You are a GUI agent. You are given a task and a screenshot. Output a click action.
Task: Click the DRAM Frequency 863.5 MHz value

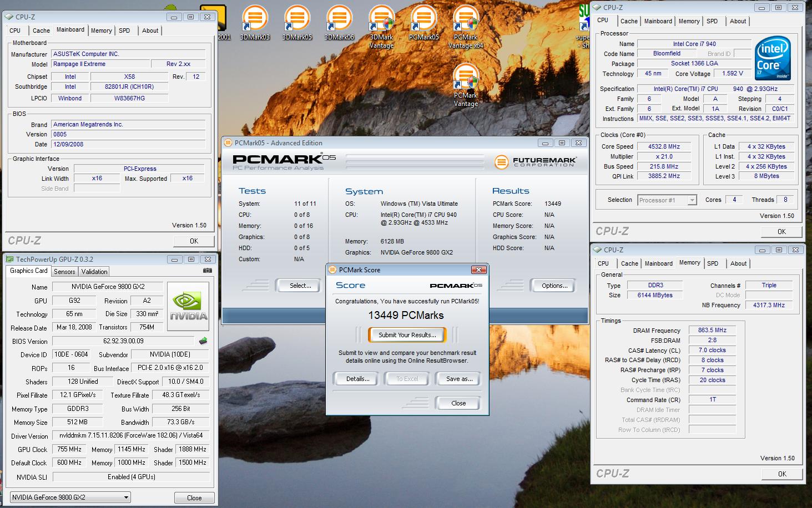[712, 330]
